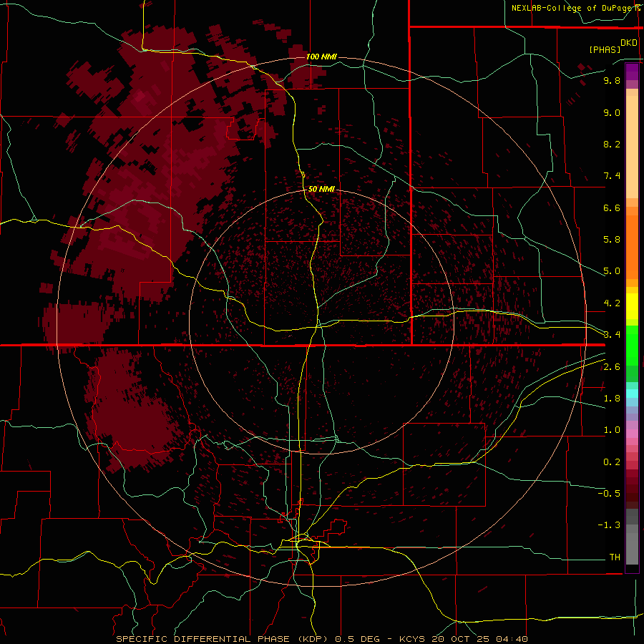Click the 3.4 scale label
644x644 pixels.
pyautogui.click(x=612, y=335)
